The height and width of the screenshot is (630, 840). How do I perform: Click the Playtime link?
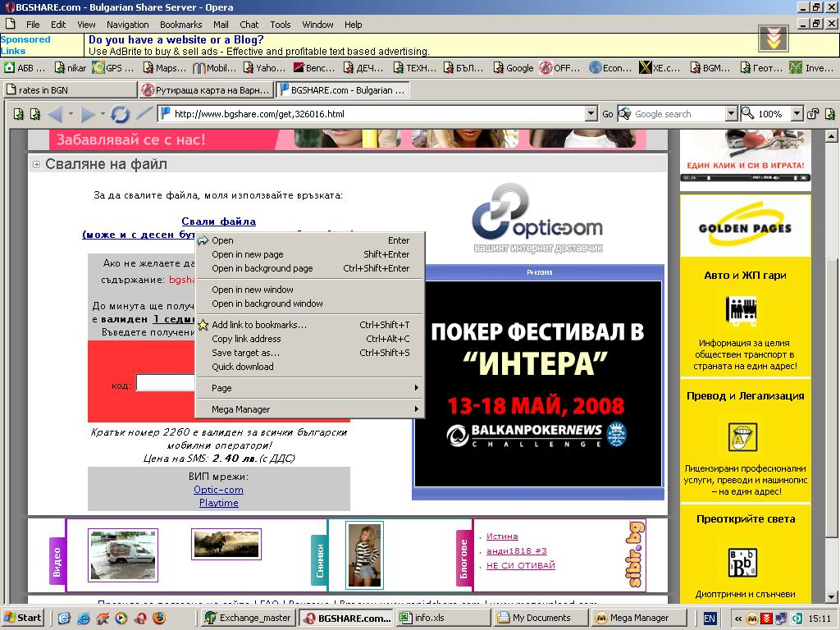pos(218,503)
